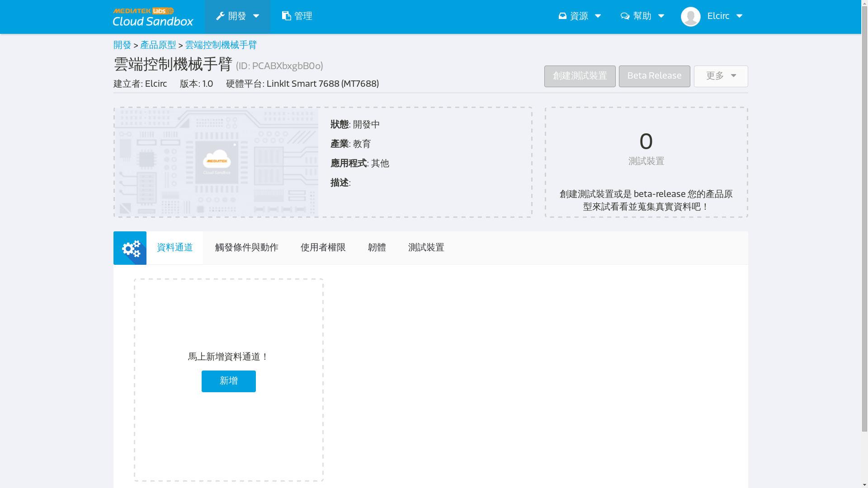Click the 產業: 教育 text
This screenshot has width=868, height=488.
pos(351,144)
